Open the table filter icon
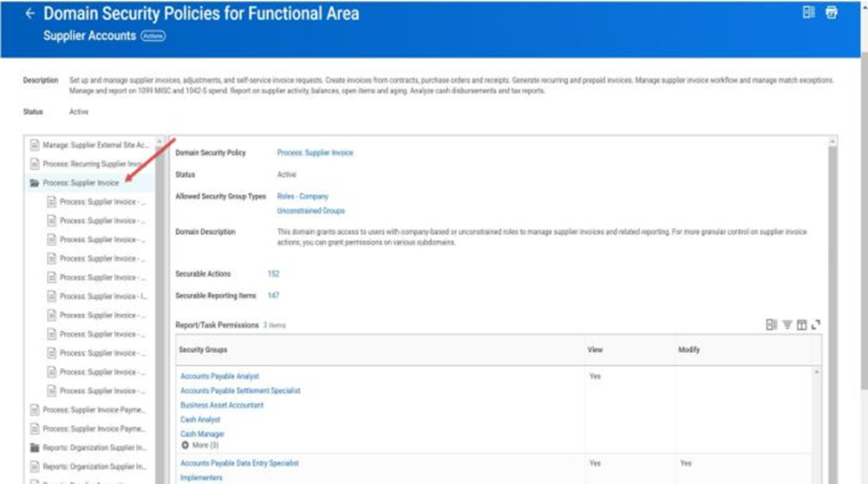Viewport: 868px width, 484px height. click(x=787, y=326)
